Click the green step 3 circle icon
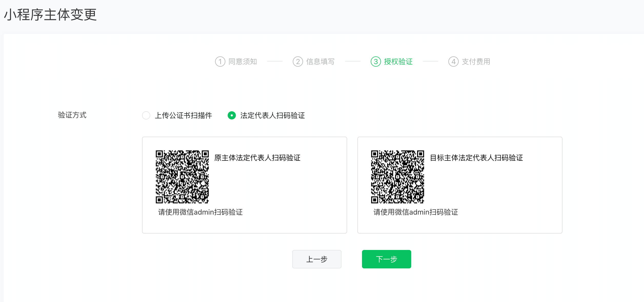 click(376, 62)
